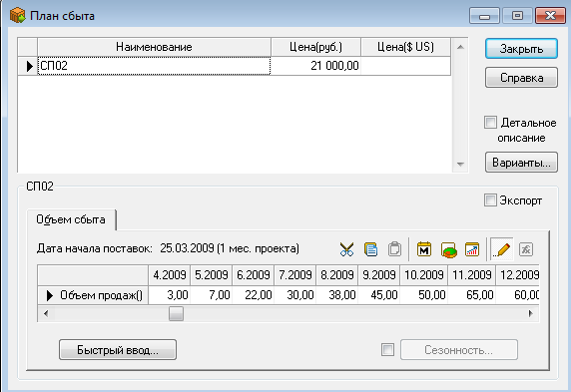Select sales volume cell 7,00
The width and height of the screenshot is (571, 392).
(x=212, y=295)
